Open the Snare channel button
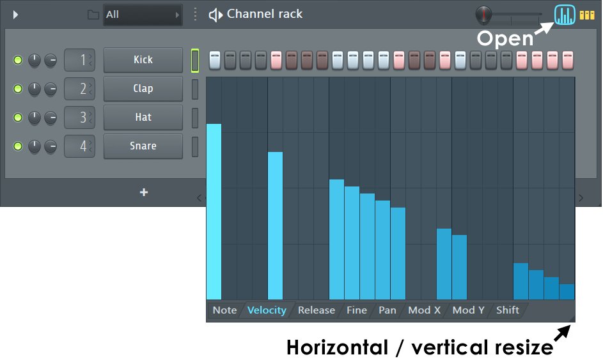The image size is (603, 364). point(143,146)
